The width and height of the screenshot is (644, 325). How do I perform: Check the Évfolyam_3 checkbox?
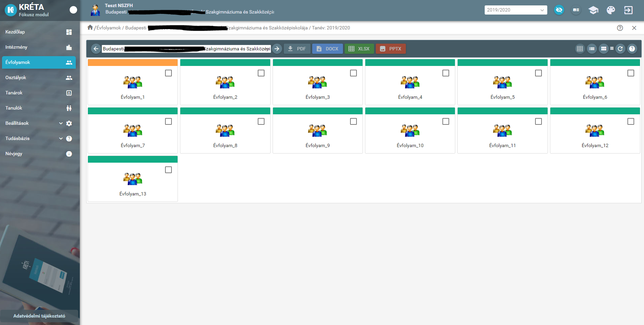point(353,73)
